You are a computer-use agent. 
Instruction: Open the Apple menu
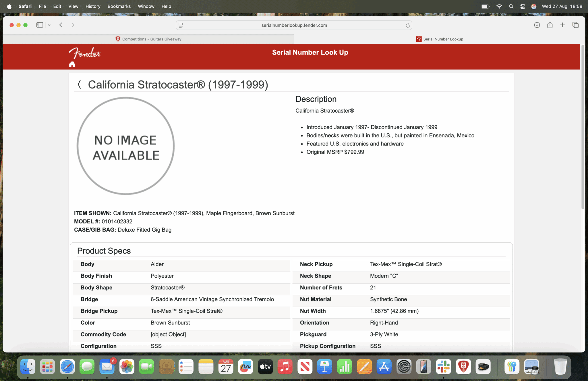(x=9, y=6)
